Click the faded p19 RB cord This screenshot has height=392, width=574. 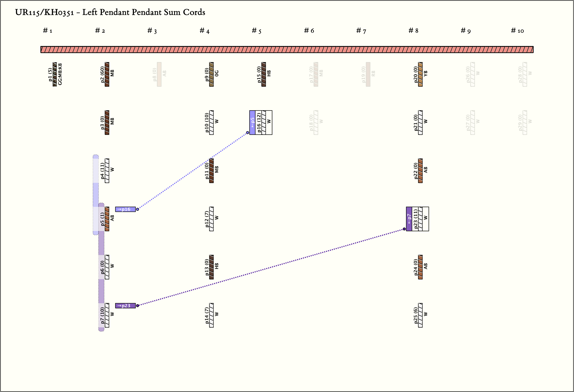pyautogui.click(x=368, y=74)
